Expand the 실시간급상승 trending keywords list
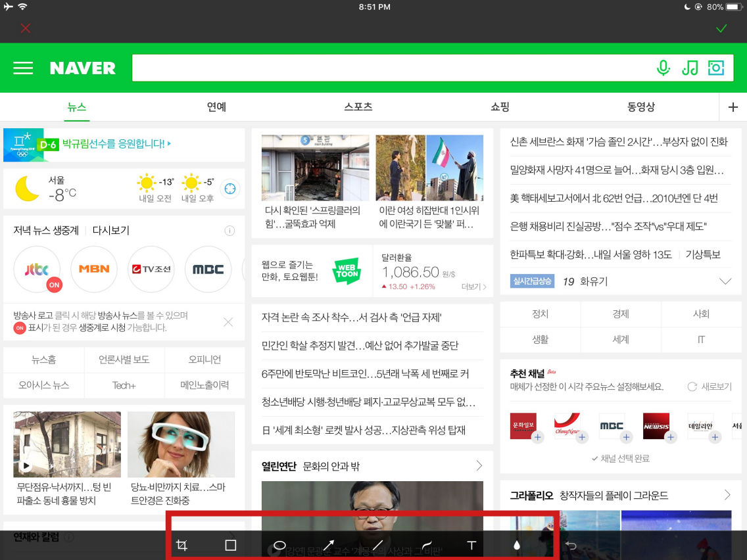The image size is (747, 560). tap(725, 281)
